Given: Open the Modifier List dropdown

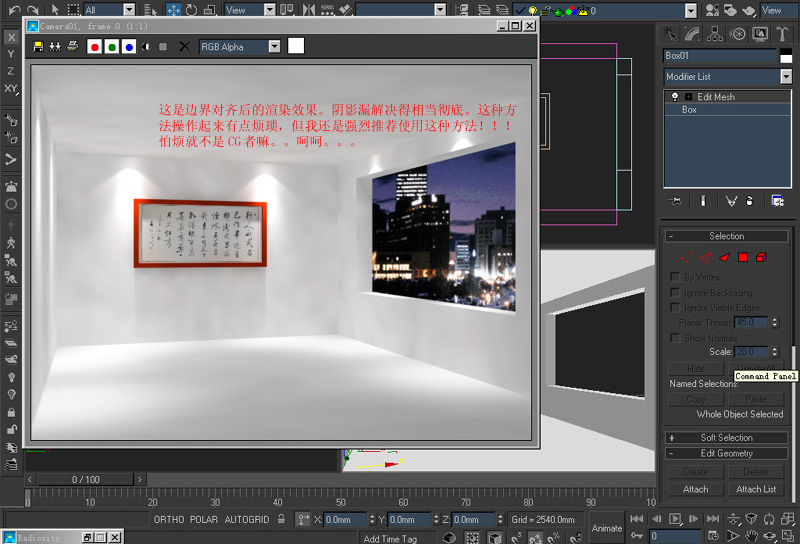Looking at the screenshot, I should 727,77.
